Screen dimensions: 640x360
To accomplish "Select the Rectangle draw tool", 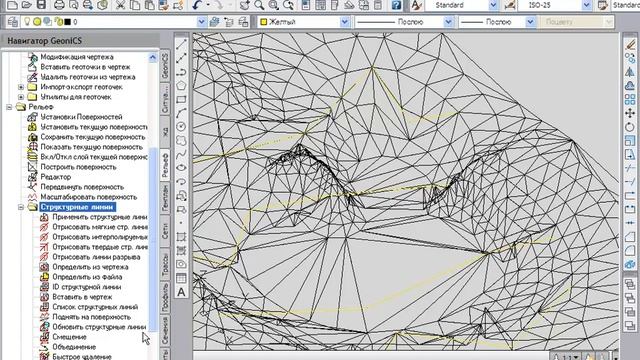I will [x=181, y=99].
